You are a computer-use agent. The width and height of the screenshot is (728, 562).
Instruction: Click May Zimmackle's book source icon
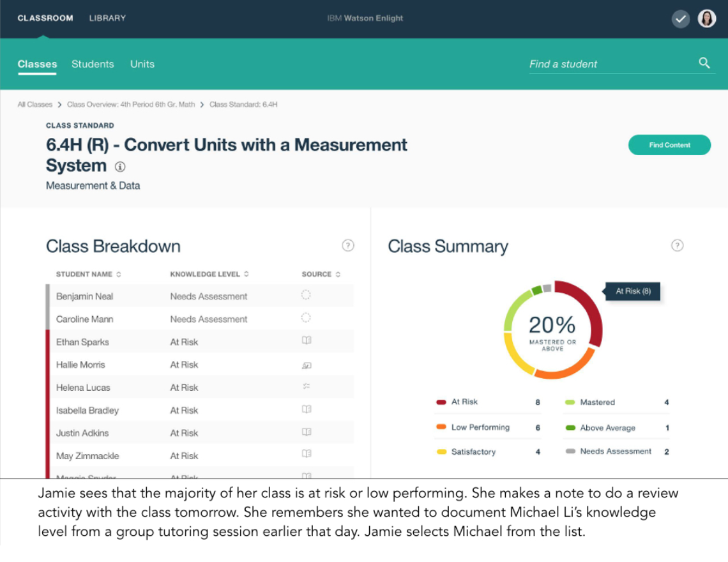pyautogui.click(x=306, y=453)
